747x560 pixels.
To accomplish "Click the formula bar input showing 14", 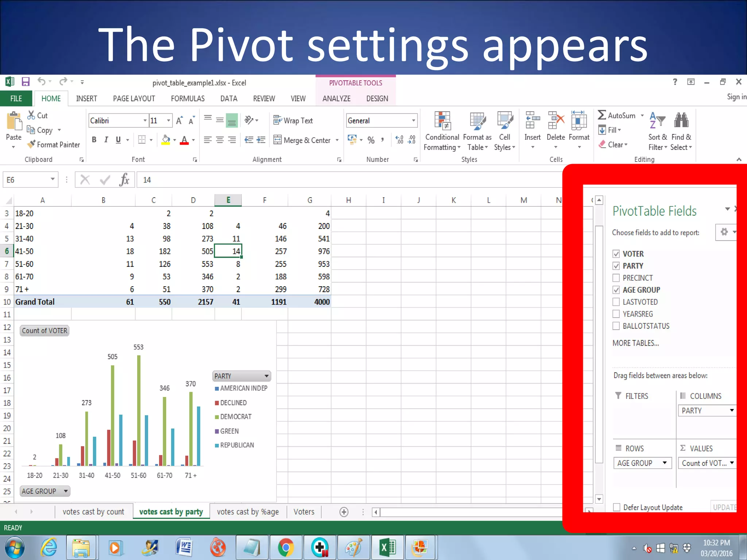I will 350,180.
